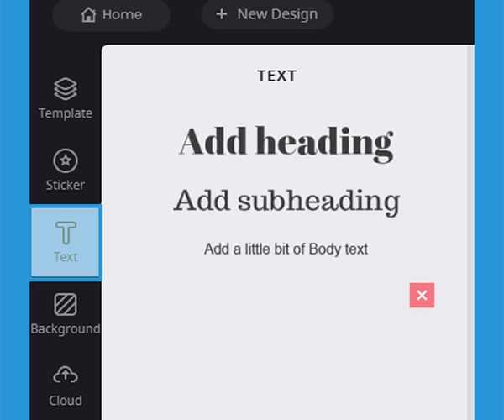Open the Background sidebar panel

[x=66, y=314]
